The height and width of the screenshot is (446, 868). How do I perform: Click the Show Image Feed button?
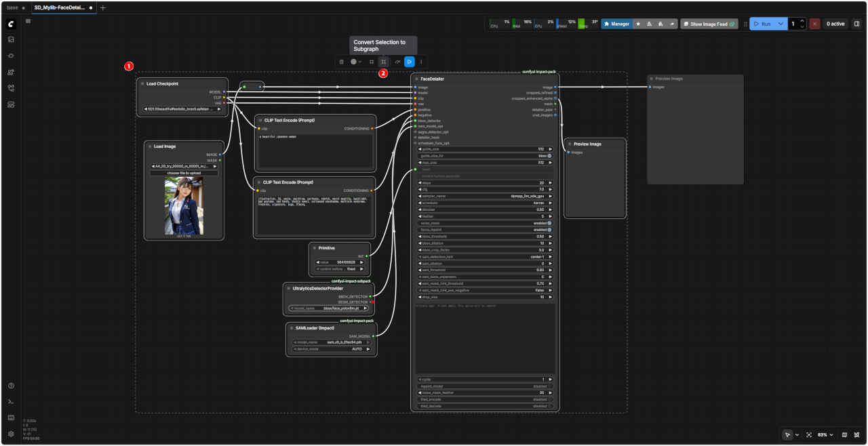709,24
